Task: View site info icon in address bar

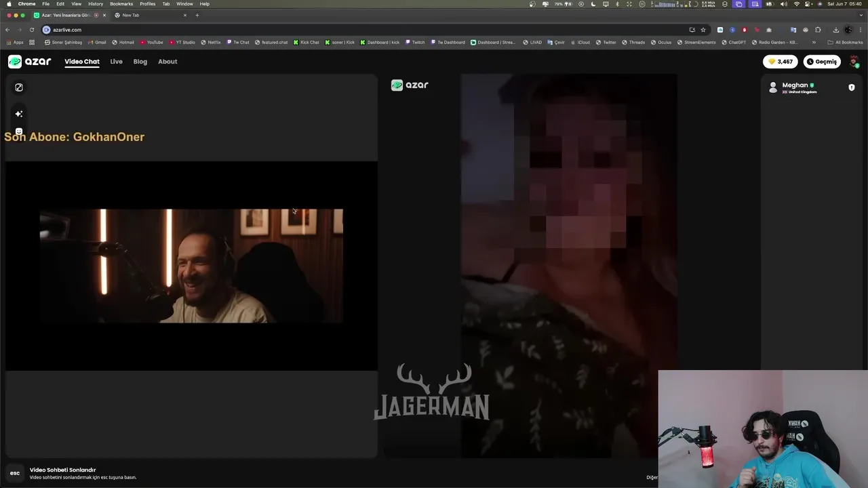Action: (46, 30)
